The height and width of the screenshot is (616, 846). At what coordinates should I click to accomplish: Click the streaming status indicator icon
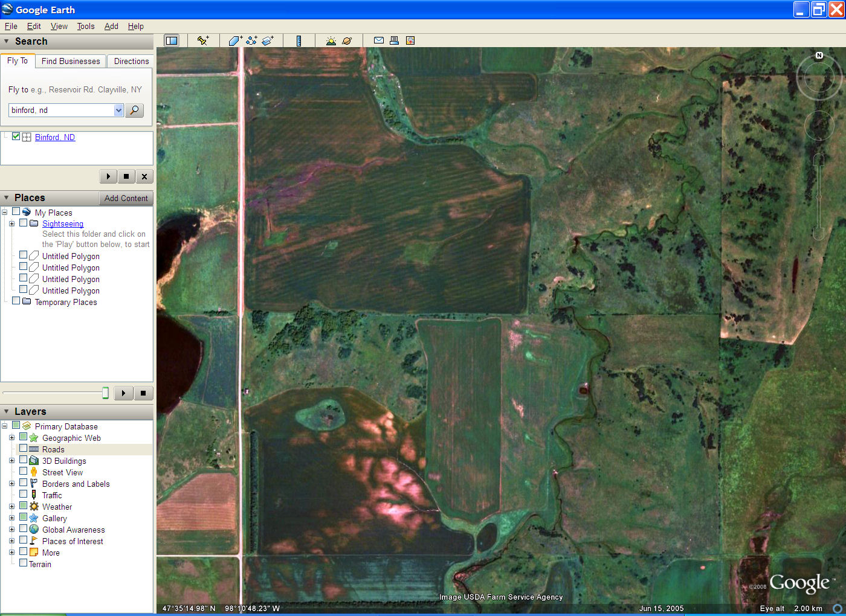pyautogui.click(x=838, y=608)
